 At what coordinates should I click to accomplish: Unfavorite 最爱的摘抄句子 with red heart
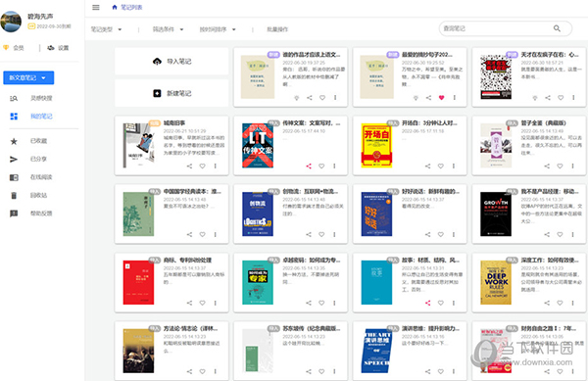click(x=441, y=98)
